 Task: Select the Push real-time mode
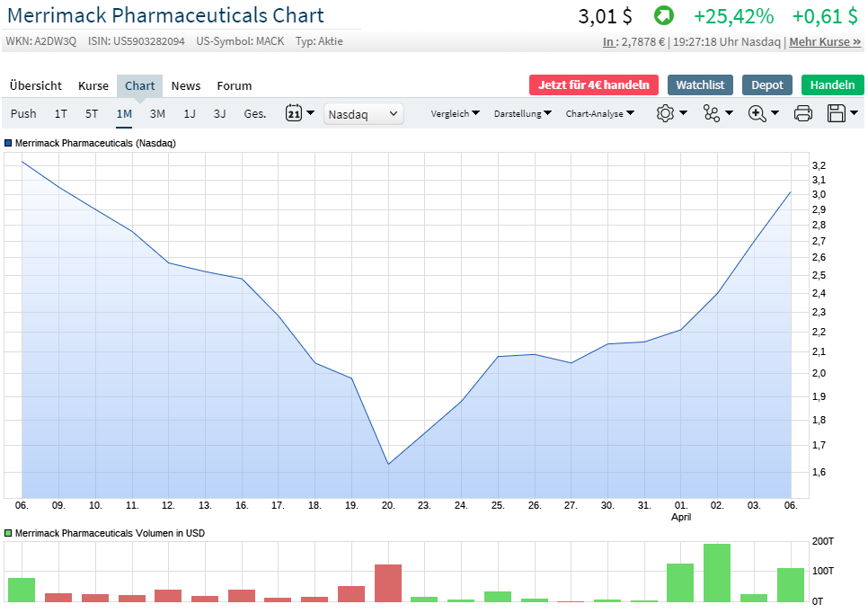coord(23,113)
